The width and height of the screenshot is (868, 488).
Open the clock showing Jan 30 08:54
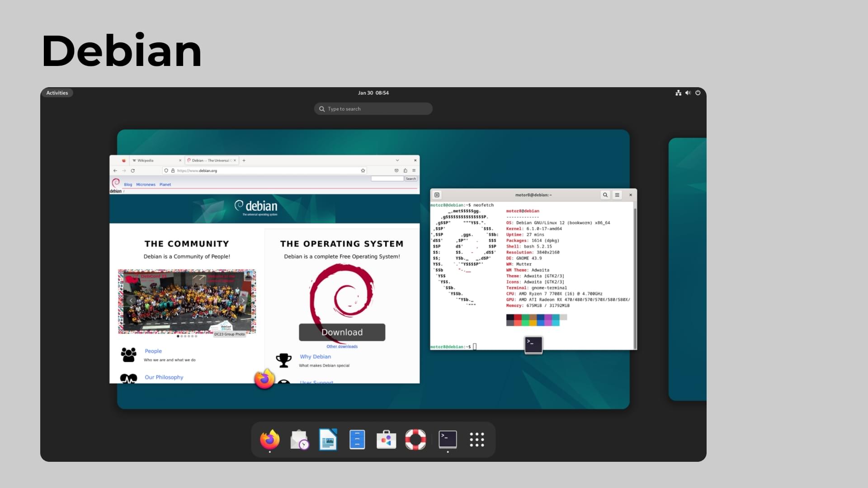[373, 93]
